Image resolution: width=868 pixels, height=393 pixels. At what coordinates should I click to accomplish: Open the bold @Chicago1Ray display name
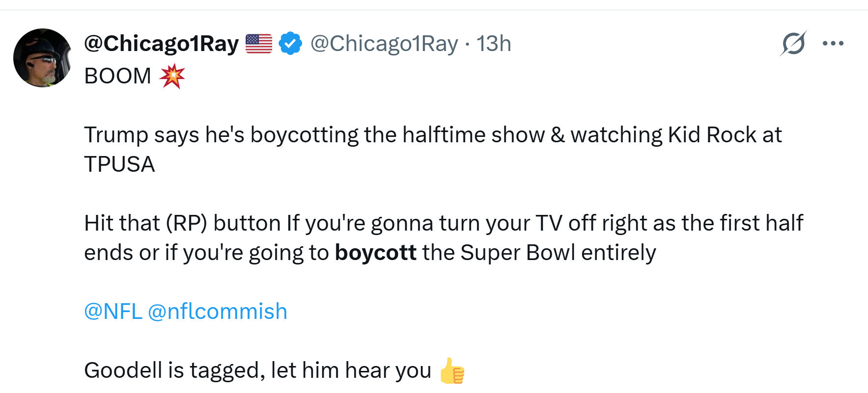[x=161, y=44]
